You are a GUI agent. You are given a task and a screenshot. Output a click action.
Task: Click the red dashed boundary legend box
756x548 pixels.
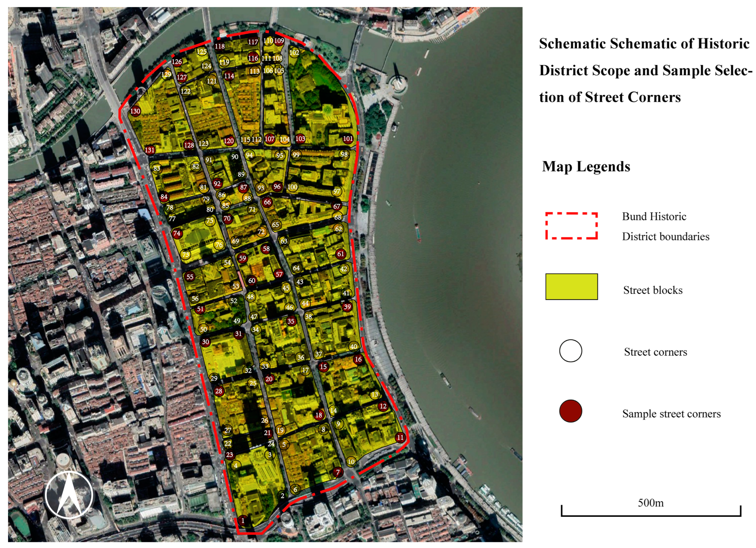[x=571, y=226]
